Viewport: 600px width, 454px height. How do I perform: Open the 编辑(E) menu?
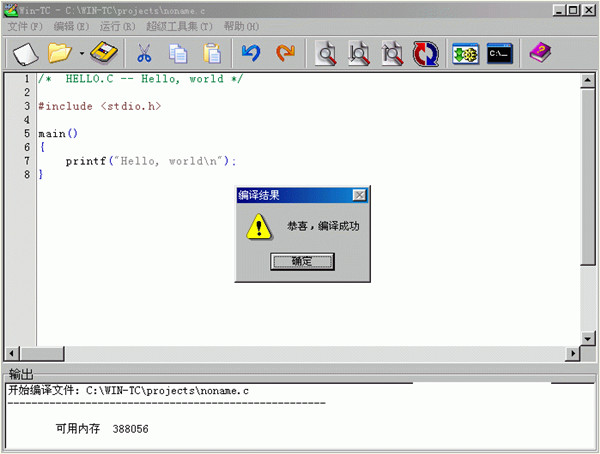pos(71,26)
